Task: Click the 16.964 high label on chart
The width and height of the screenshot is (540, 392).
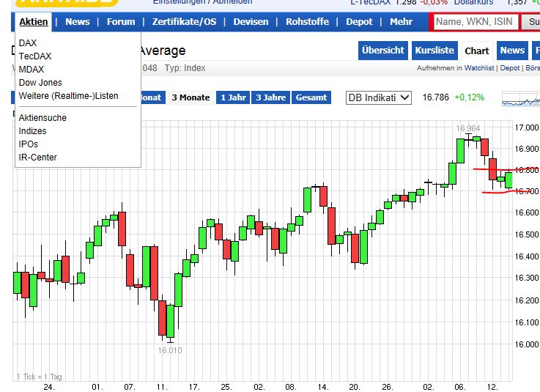Action: [468, 128]
